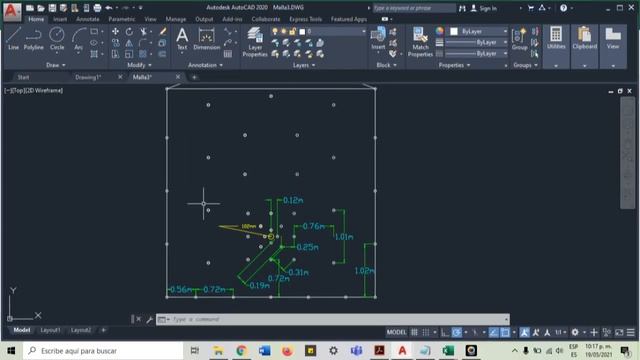The image size is (640, 360).
Task: Activate the Move tool in Modify
Action: coord(116,31)
